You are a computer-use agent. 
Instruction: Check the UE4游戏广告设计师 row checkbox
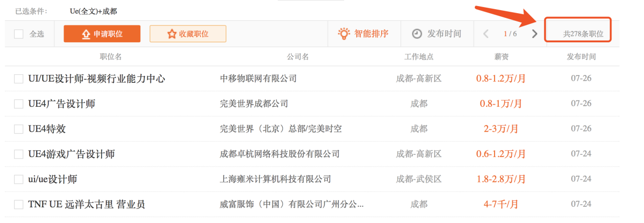click(19, 154)
